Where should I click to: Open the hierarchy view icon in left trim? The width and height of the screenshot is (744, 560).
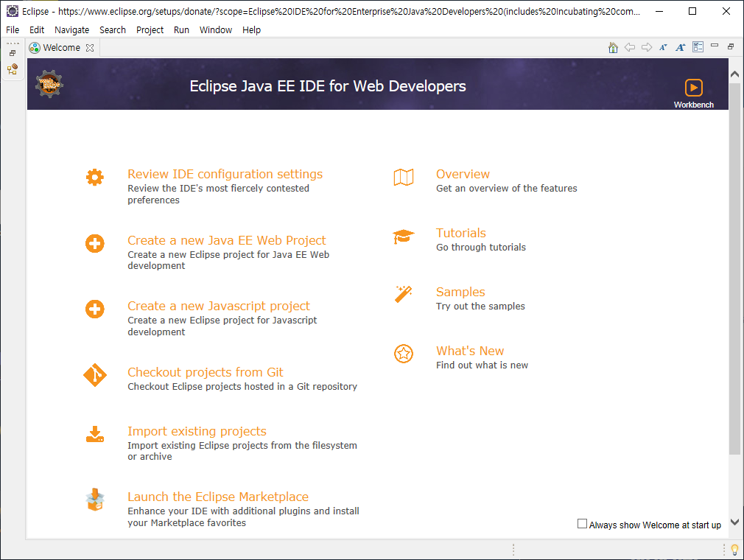13,69
